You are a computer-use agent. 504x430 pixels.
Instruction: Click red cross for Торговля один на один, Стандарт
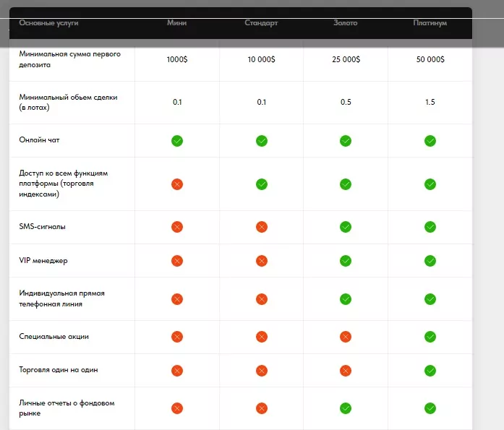click(x=262, y=371)
